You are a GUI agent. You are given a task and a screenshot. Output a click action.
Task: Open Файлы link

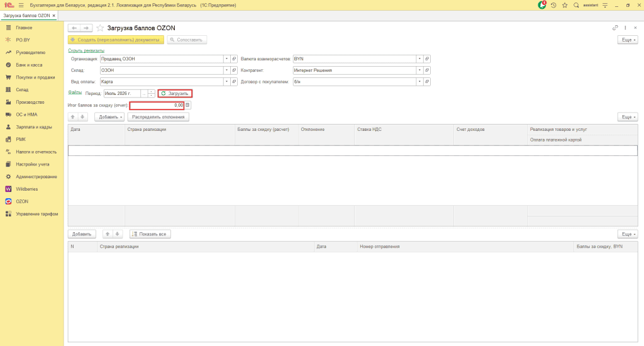pyautogui.click(x=75, y=92)
